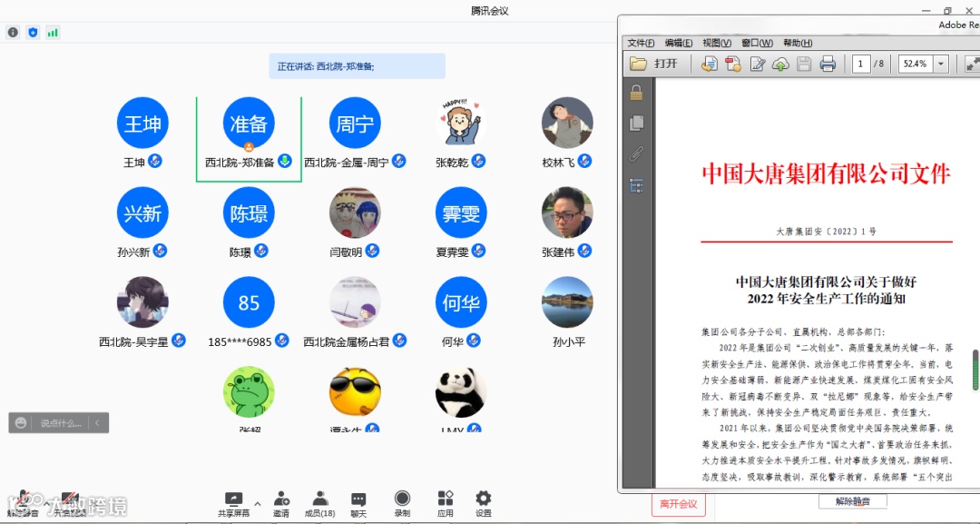This screenshot has height=524, width=980.
Task: Select the 陈璟 blue avatar
Action: 249,213
